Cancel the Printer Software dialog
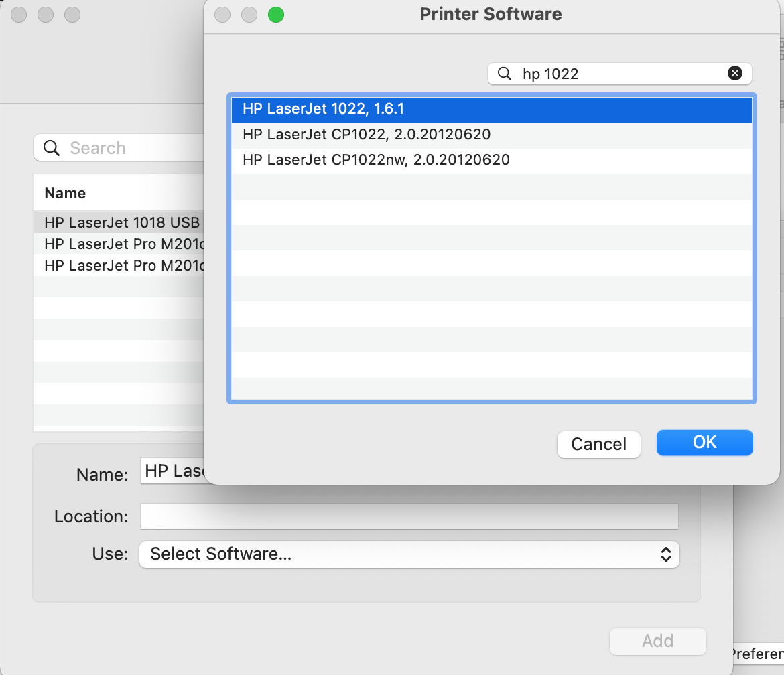The width and height of the screenshot is (784, 675). 598,444
